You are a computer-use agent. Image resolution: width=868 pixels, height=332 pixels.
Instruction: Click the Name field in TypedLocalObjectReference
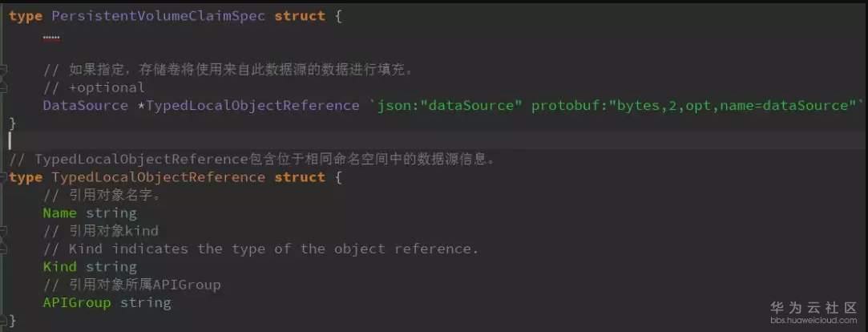click(59, 213)
